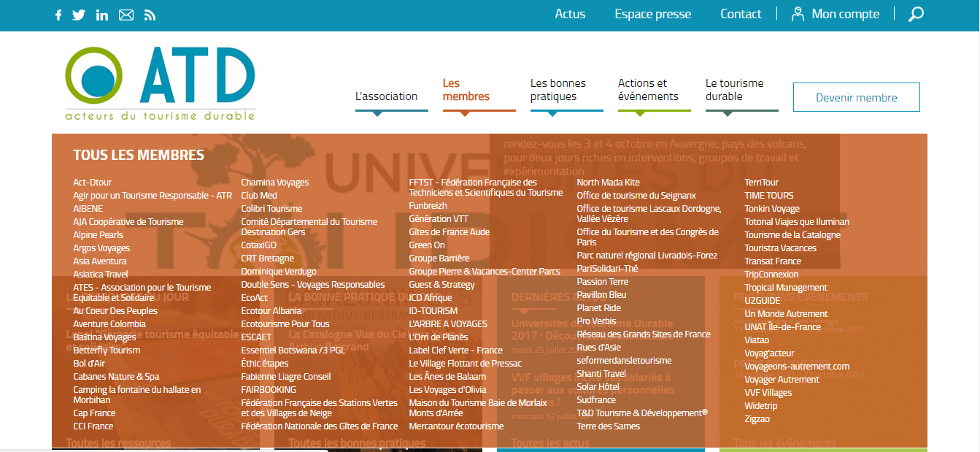Open Terre des Sames
980x452 pixels.
click(x=609, y=426)
